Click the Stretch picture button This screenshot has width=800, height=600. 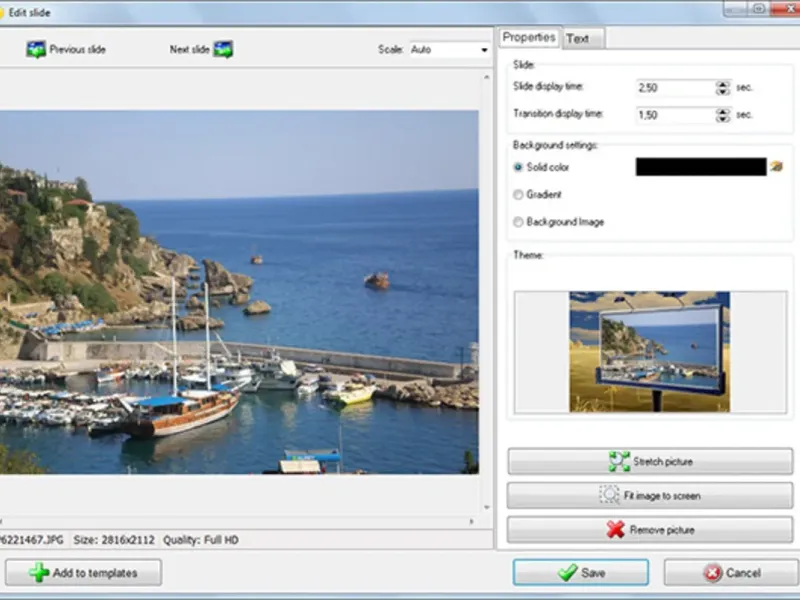point(650,462)
